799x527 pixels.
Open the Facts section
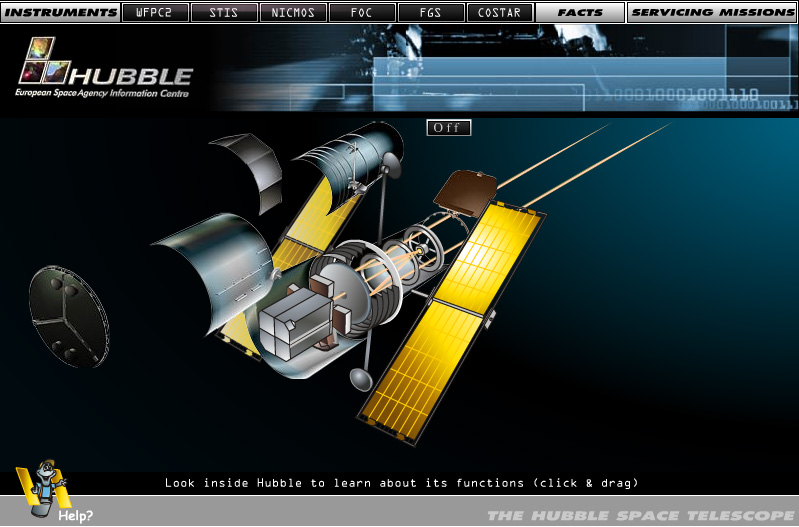pos(580,13)
